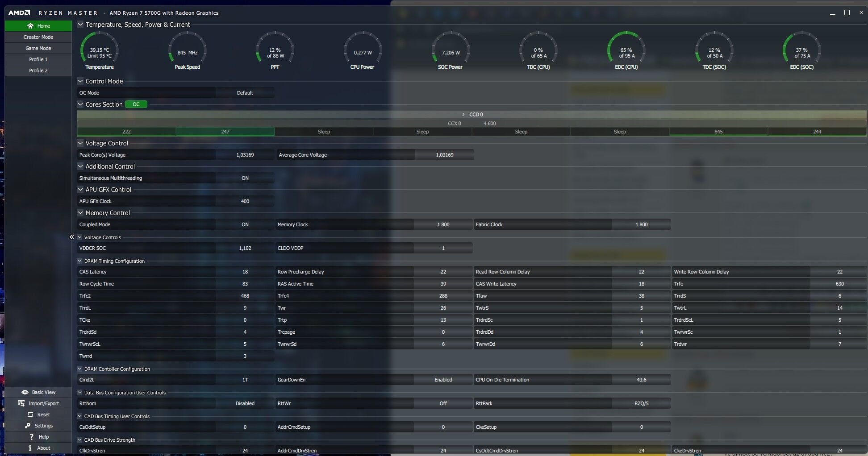Viewport: 868px width, 456px height.
Task: Click the EDC (SOC) gauge
Action: pos(802,51)
